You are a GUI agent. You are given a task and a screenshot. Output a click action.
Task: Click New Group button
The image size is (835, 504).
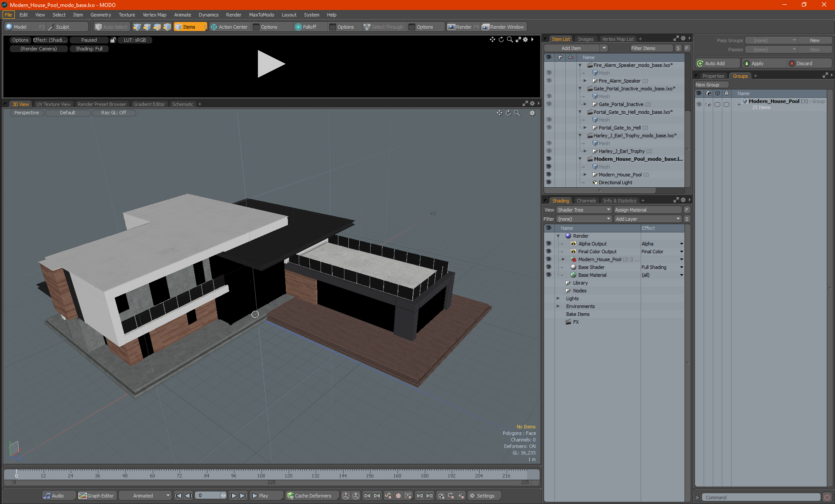pos(711,85)
